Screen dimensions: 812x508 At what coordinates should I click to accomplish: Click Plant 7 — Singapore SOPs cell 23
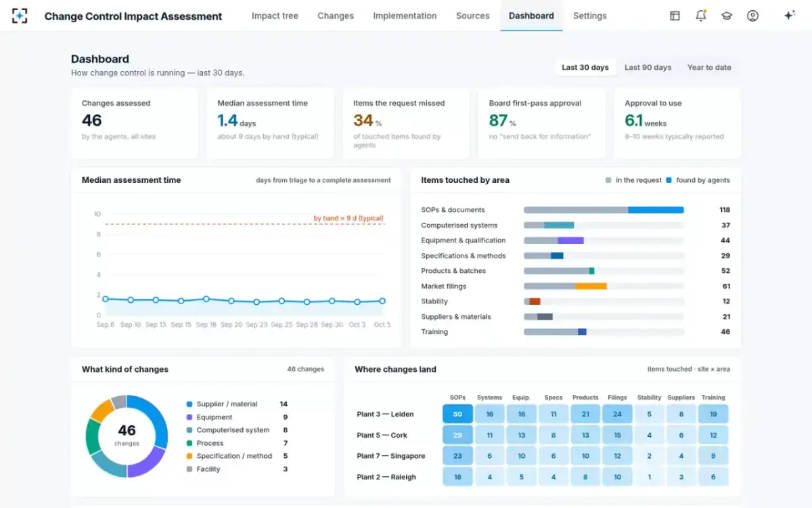457,456
